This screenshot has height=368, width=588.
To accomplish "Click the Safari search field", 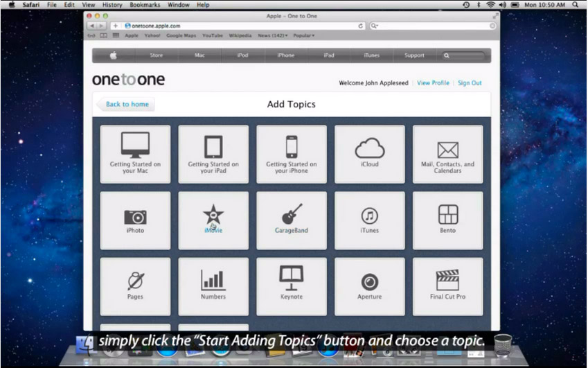I will [433, 26].
